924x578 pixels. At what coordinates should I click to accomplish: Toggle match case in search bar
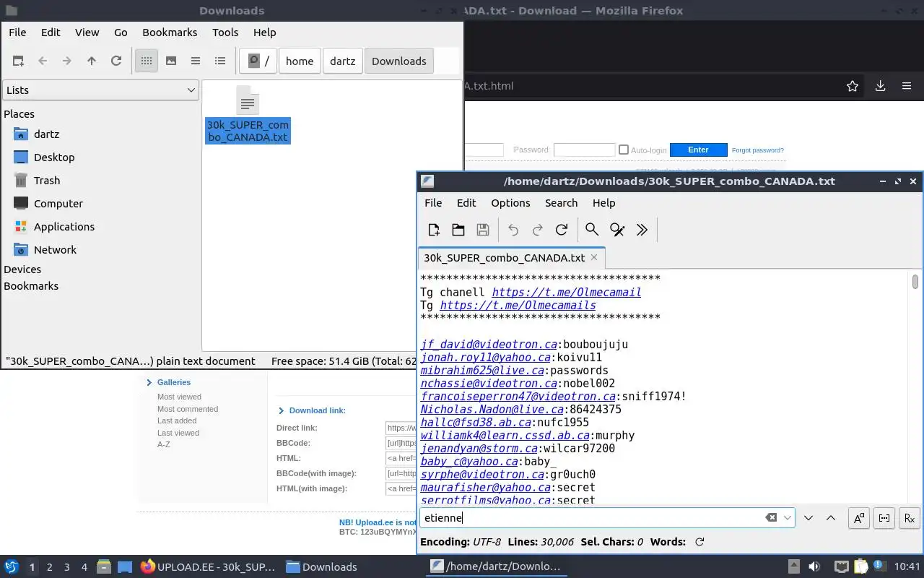click(859, 518)
